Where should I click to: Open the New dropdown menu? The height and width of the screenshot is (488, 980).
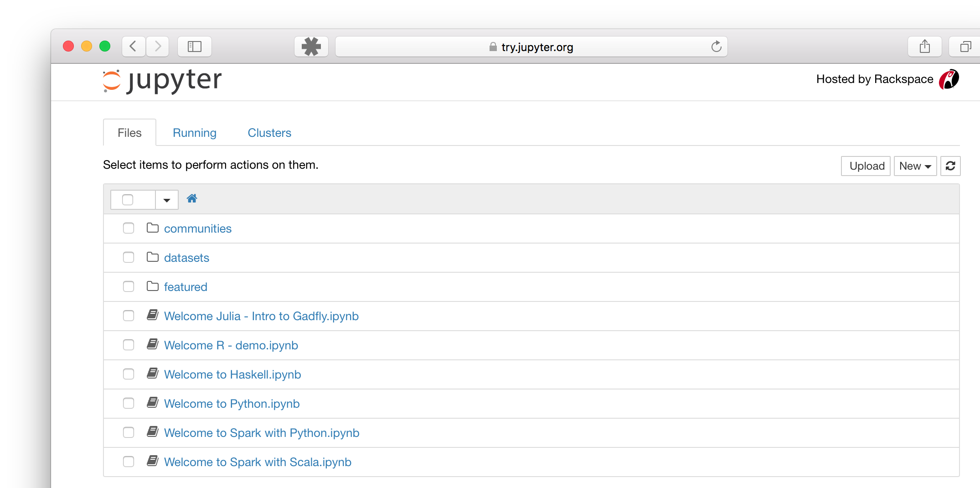[x=915, y=166]
